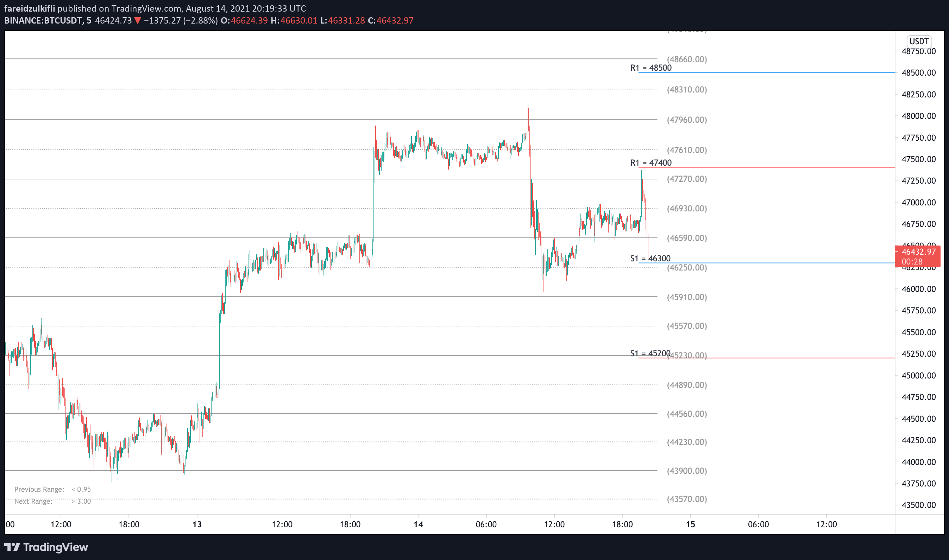
Task: Click the (48310.00) level label
Action: tap(686, 89)
